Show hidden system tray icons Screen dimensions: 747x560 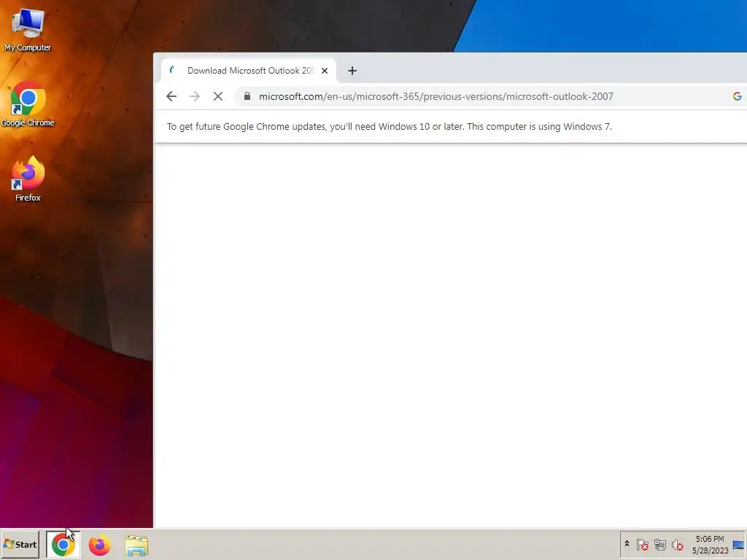coord(627,544)
